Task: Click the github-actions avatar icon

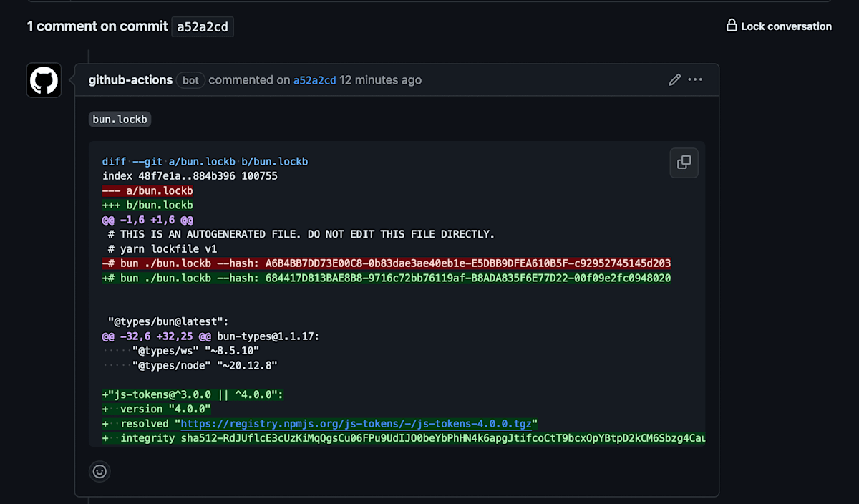Action: pos(44,80)
